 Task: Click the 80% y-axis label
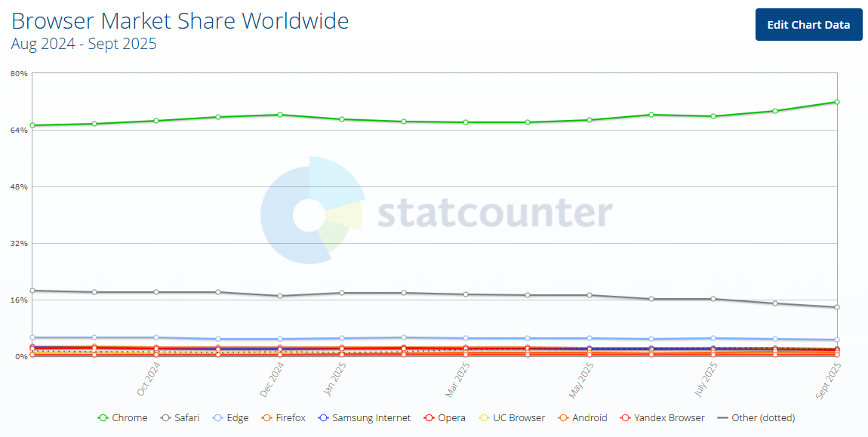point(18,74)
